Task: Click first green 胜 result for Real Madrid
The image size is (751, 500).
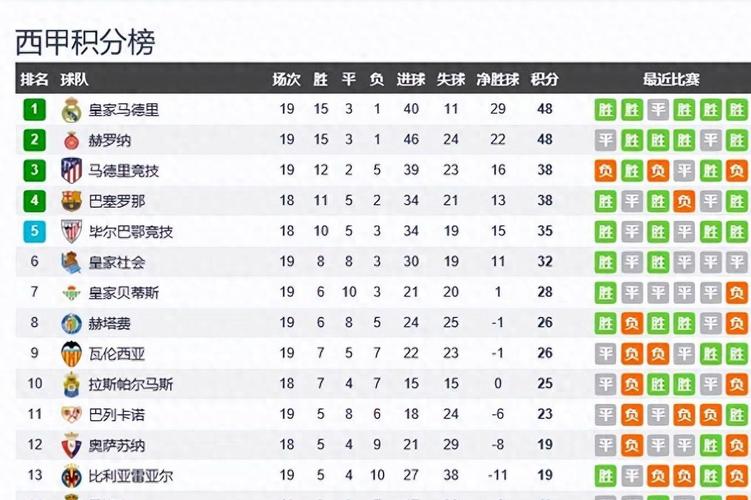Action: tap(605, 110)
